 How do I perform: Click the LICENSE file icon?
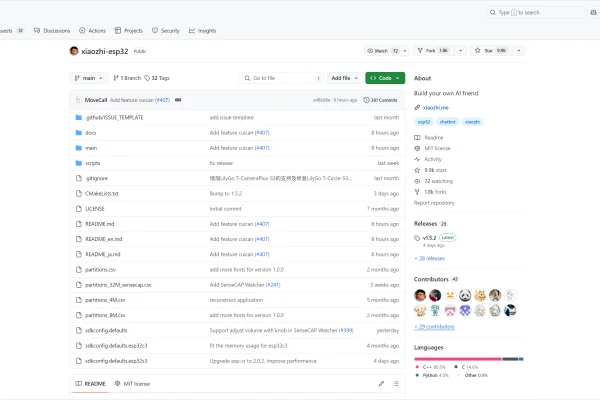click(79, 209)
